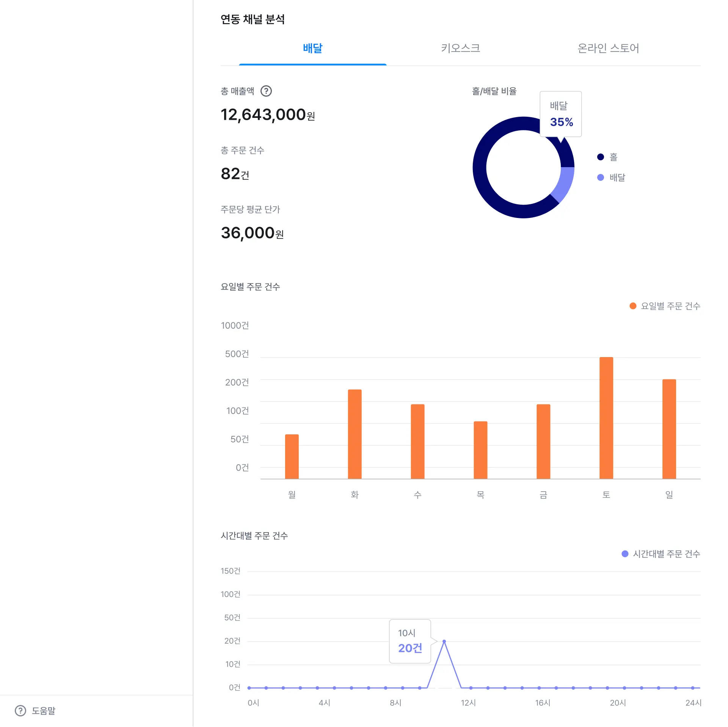The image size is (728, 727).
Task: Click the 0시 data point on line chart
Action: coord(249,688)
